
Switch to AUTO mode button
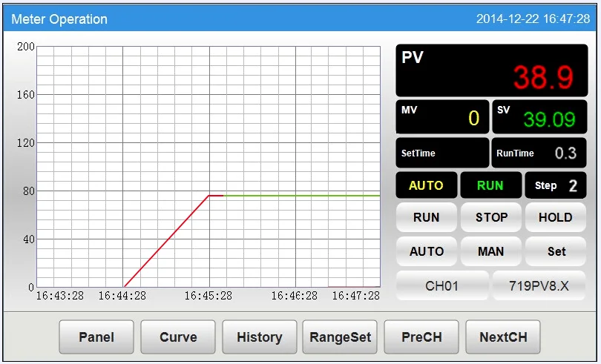426,251
